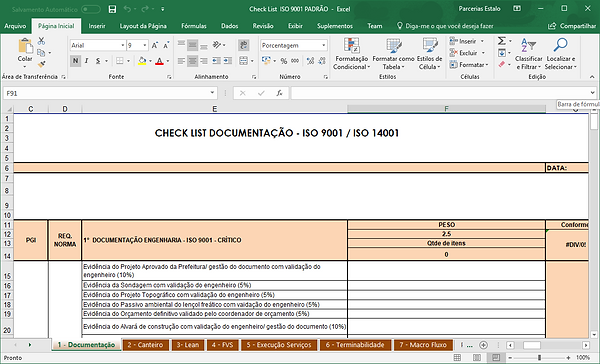Screen dimensions: 600x364
Task: Click the increase indent icon
Action: coord(228,61)
